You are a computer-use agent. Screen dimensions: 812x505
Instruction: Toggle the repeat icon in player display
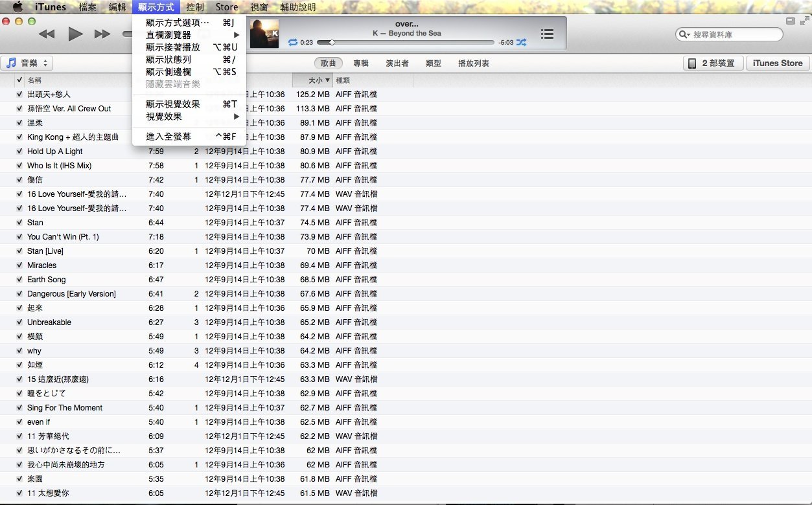pyautogui.click(x=293, y=42)
